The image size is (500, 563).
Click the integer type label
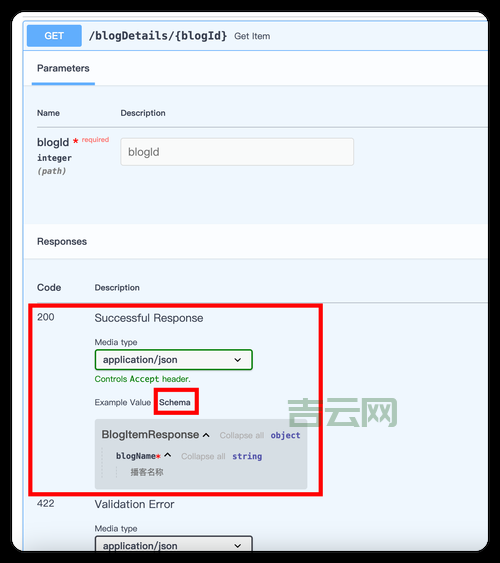pyautogui.click(x=55, y=158)
